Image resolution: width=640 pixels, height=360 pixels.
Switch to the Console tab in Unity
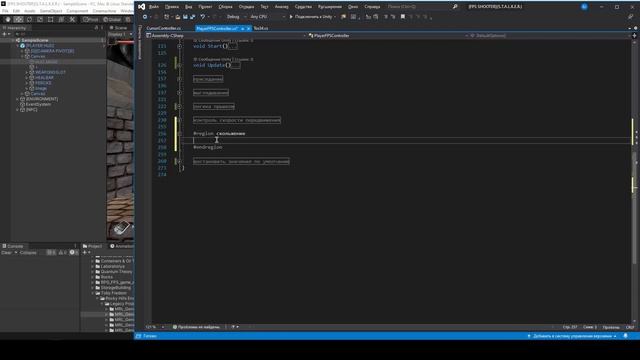pos(13,246)
